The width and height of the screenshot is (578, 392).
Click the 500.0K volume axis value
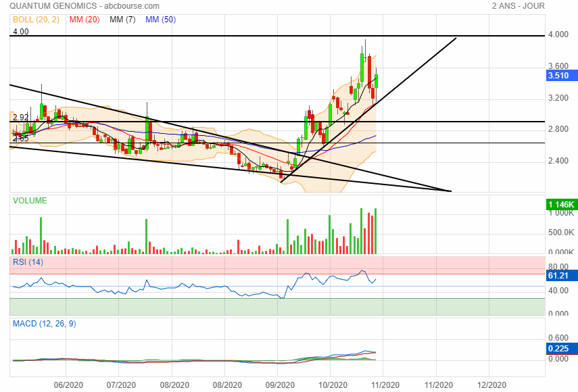click(x=560, y=232)
